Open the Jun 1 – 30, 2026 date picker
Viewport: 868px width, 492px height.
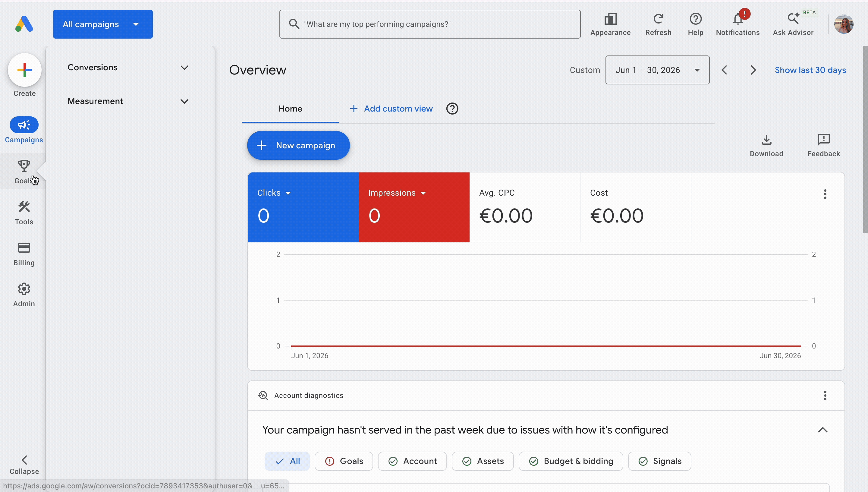tap(657, 70)
